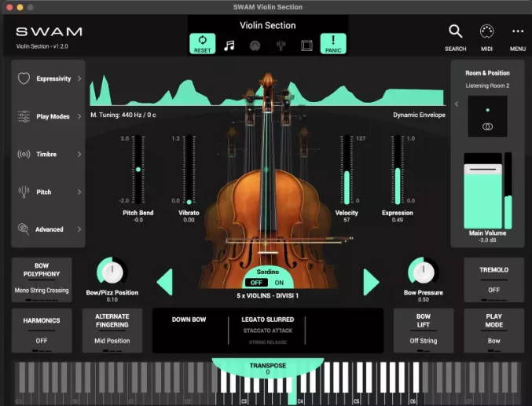
Task: Switch the PLAY MODE setting
Action: click(x=494, y=331)
